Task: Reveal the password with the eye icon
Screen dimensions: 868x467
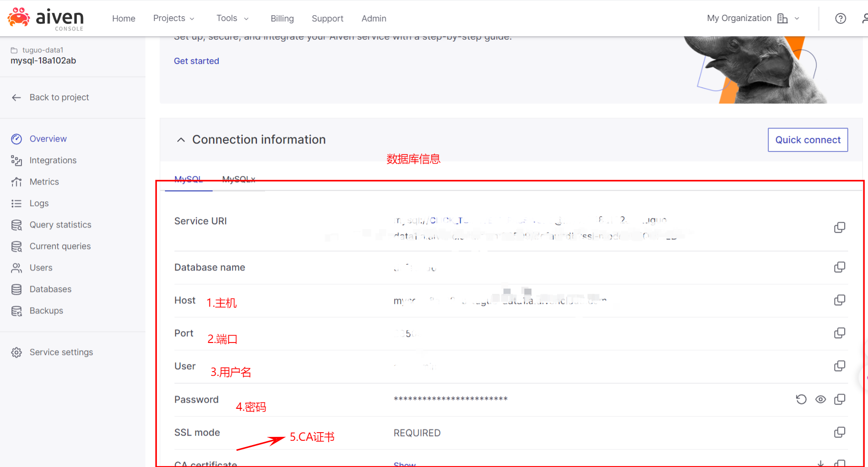Action: coord(820,399)
